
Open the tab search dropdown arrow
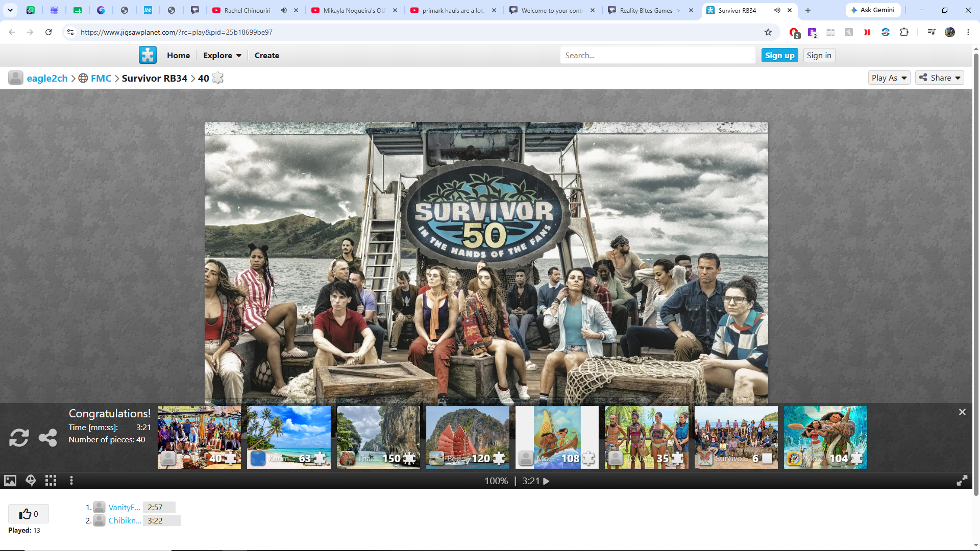(x=10, y=10)
